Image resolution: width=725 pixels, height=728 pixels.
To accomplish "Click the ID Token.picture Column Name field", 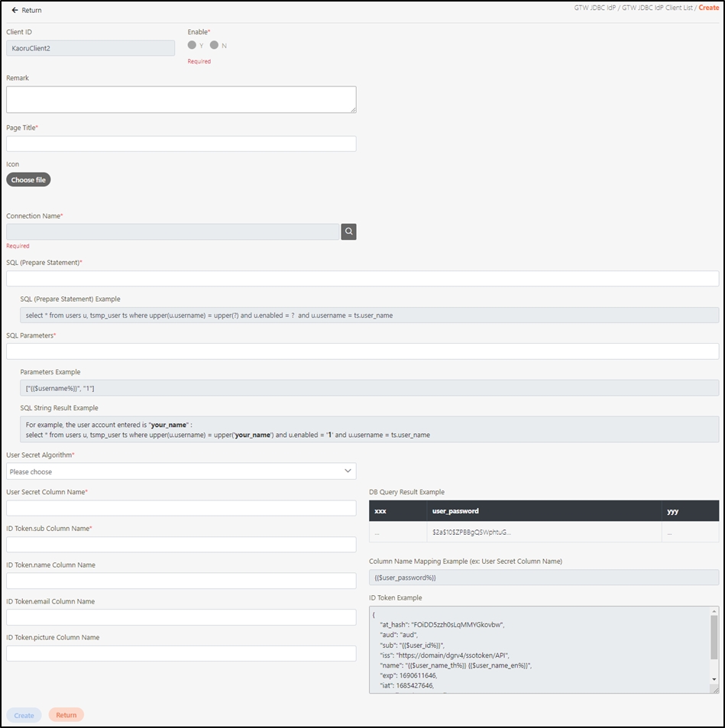I will click(x=181, y=653).
